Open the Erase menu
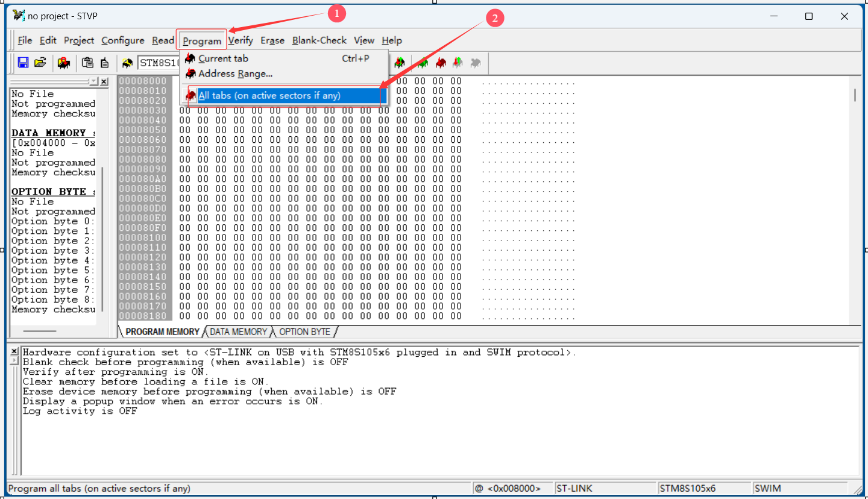868x499 pixels. (x=272, y=40)
